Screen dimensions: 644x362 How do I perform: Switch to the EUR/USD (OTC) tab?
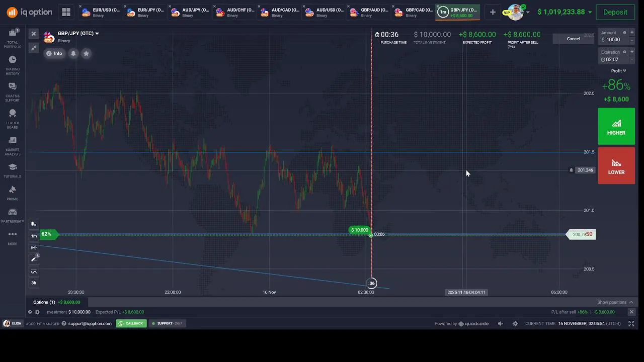(x=101, y=12)
